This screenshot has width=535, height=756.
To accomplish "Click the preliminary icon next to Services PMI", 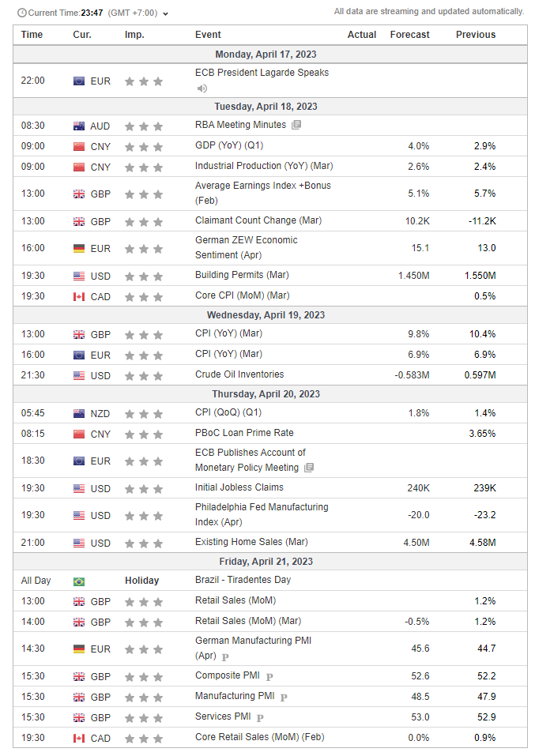I will [x=260, y=718].
